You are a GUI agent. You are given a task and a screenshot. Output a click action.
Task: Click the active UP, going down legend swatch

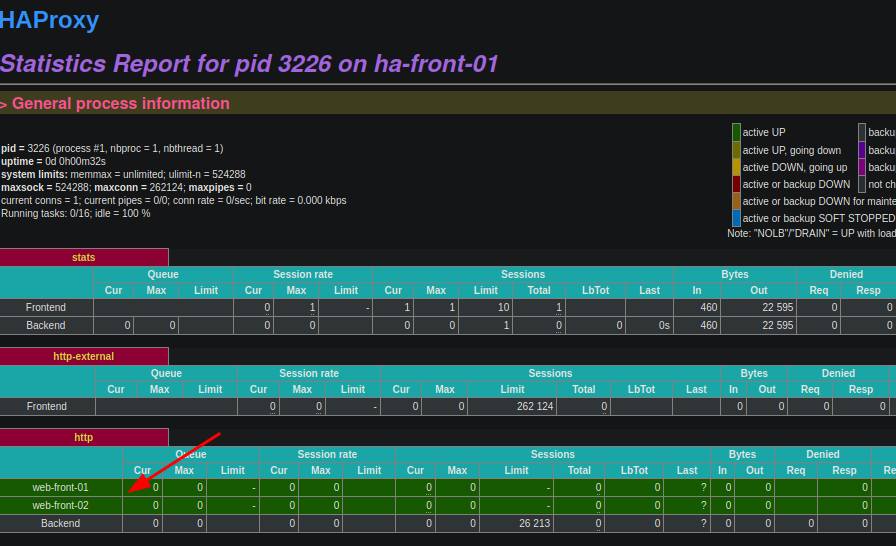point(736,150)
